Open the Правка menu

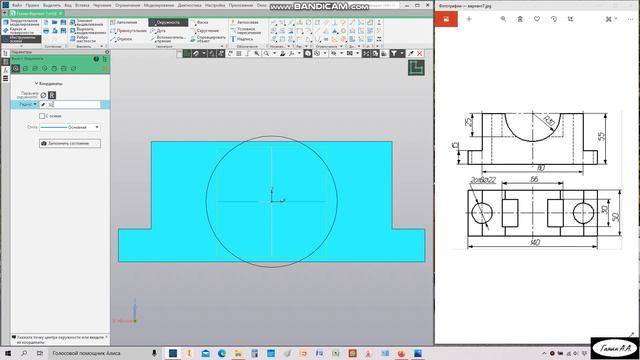[x=32, y=5]
